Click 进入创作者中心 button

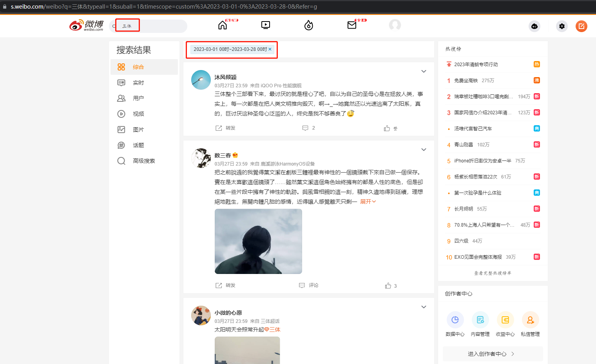493,354
